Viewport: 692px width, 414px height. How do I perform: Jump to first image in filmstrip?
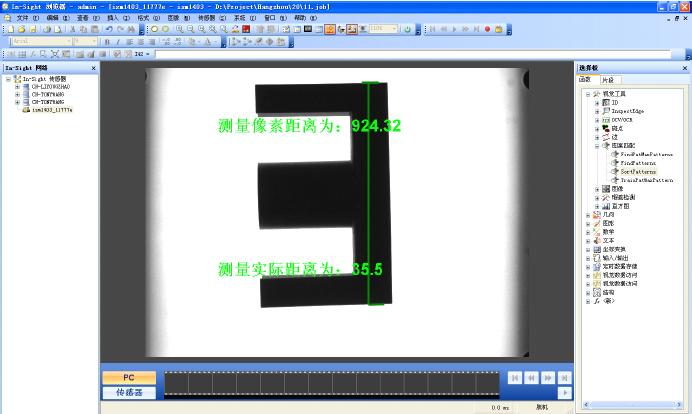click(x=514, y=378)
